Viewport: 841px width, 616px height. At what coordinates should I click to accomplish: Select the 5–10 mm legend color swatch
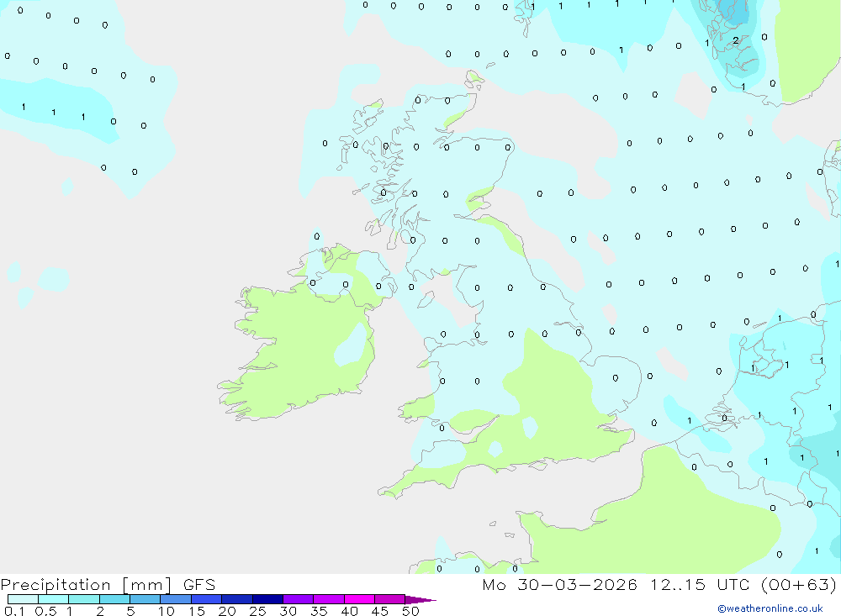pos(145,599)
